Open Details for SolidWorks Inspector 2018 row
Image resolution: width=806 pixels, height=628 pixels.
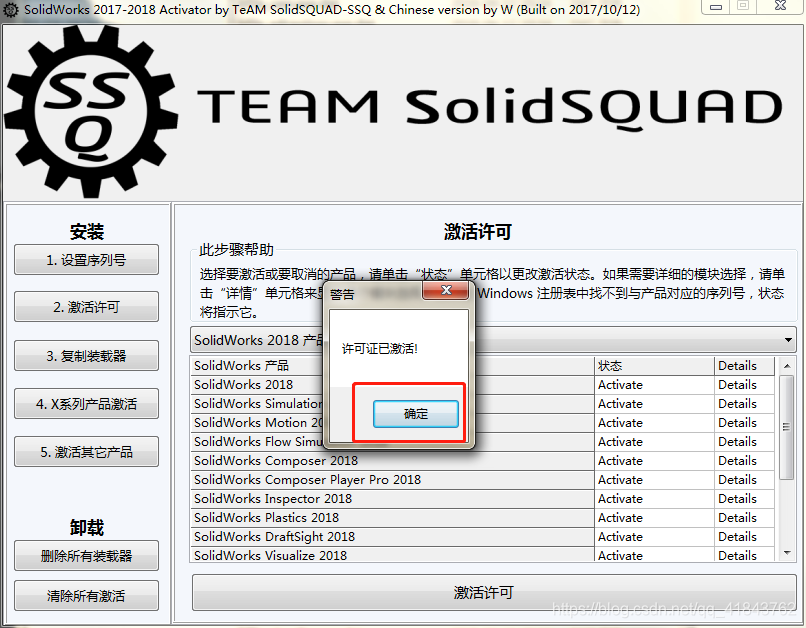tap(744, 499)
